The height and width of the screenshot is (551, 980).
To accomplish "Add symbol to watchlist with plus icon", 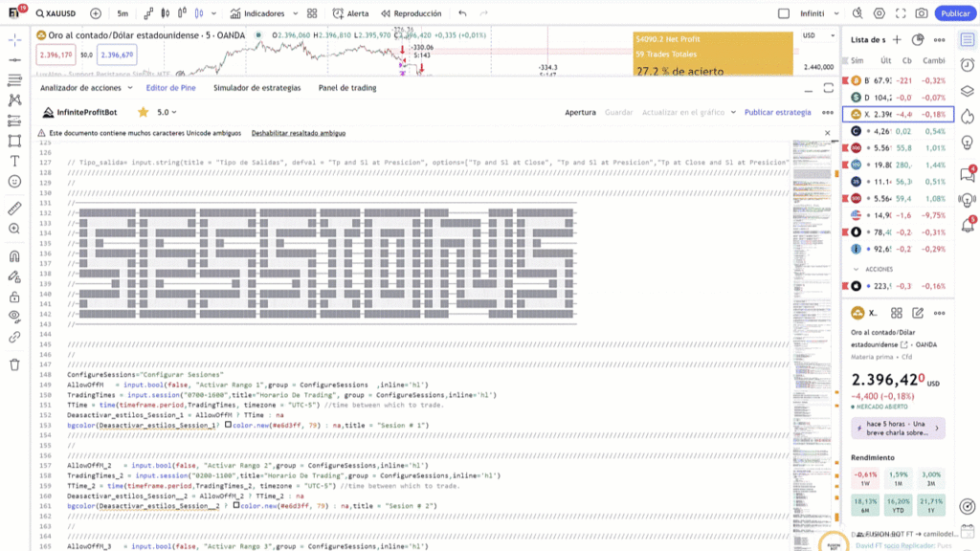I will coord(897,39).
